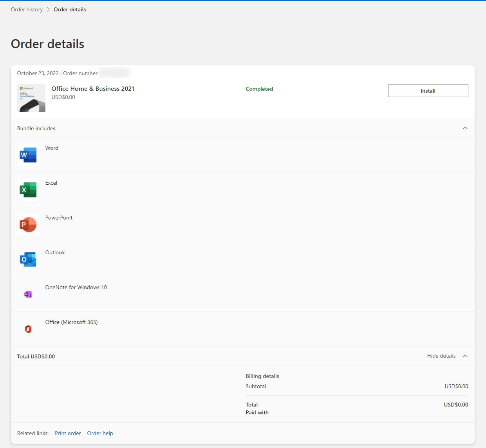
Task: Click the Office Home & Business 2021 title
Action: click(93, 89)
